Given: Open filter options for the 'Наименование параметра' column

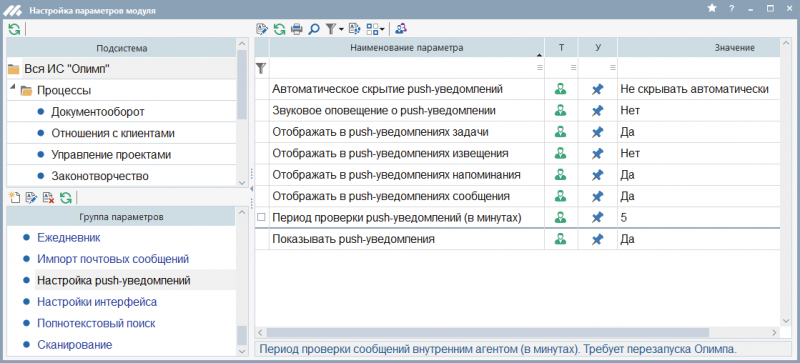Looking at the screenshot, I should [x=539, y=67].
